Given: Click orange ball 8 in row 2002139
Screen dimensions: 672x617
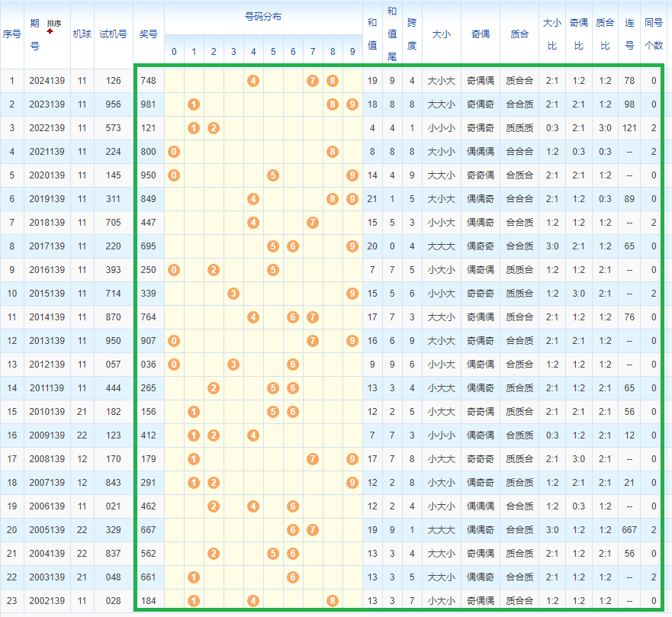Looking at the screenshot, I should [333, 601].
